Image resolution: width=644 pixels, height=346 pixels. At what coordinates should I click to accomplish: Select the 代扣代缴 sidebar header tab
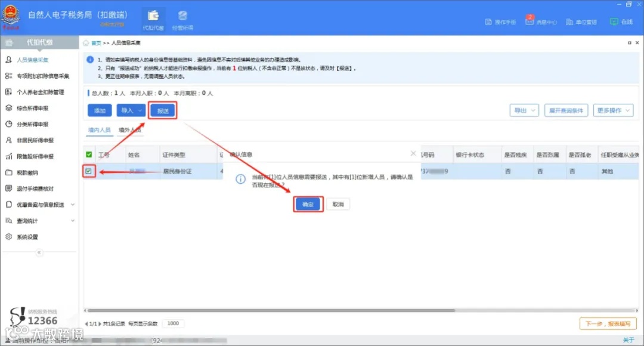[39, 42]
